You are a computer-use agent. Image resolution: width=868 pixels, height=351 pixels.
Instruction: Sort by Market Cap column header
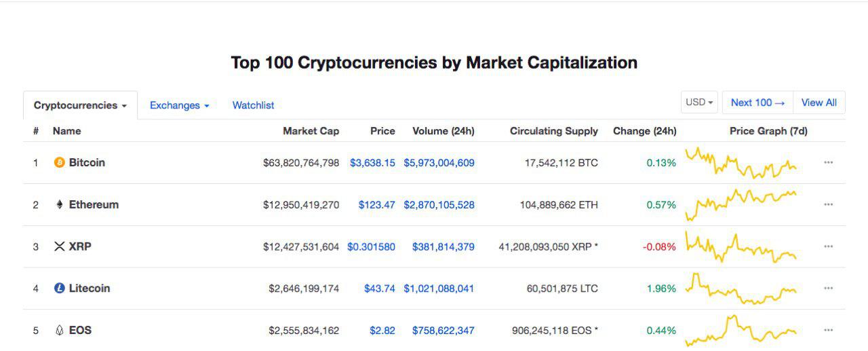(x=311, y=131)
